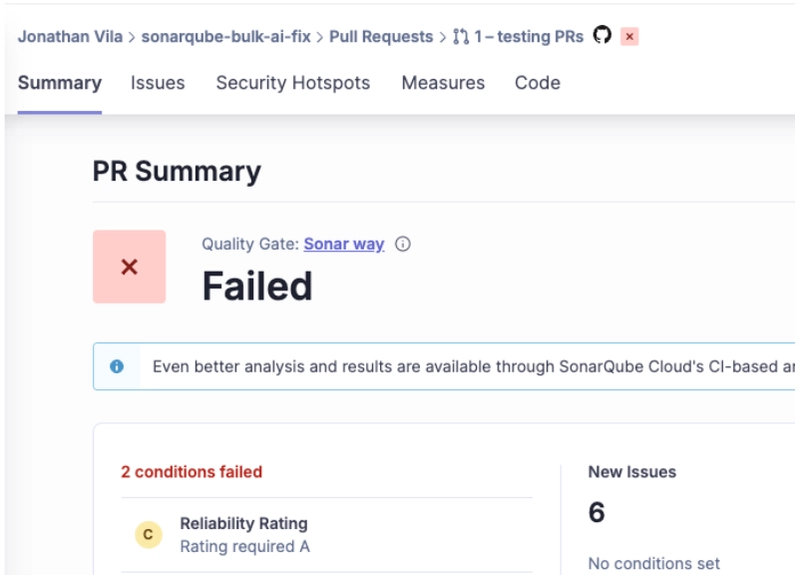Screen dimensions: 800x581
Task: Go to the Measures tab
Action: click(443, 83)
